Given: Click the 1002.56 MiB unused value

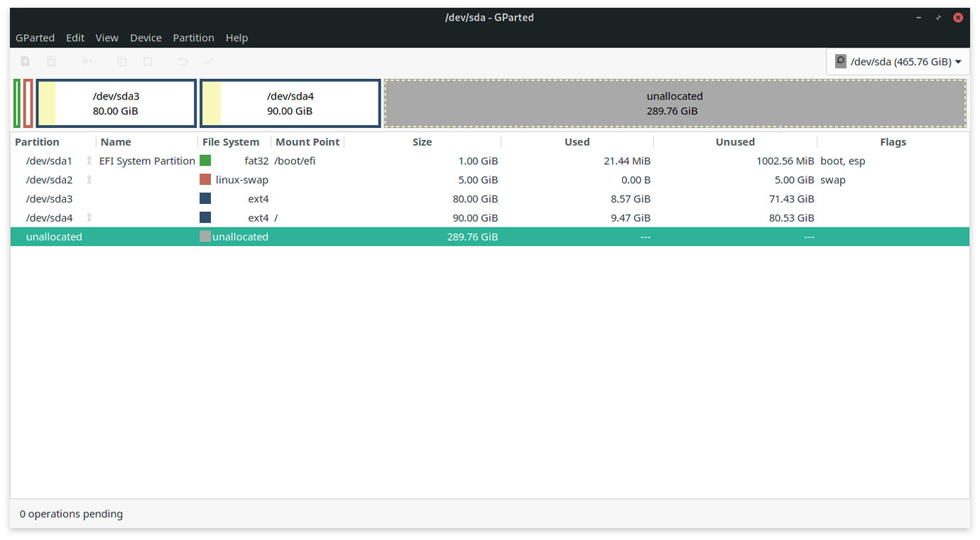Looking at the screenshot, I should pos(785,161).
